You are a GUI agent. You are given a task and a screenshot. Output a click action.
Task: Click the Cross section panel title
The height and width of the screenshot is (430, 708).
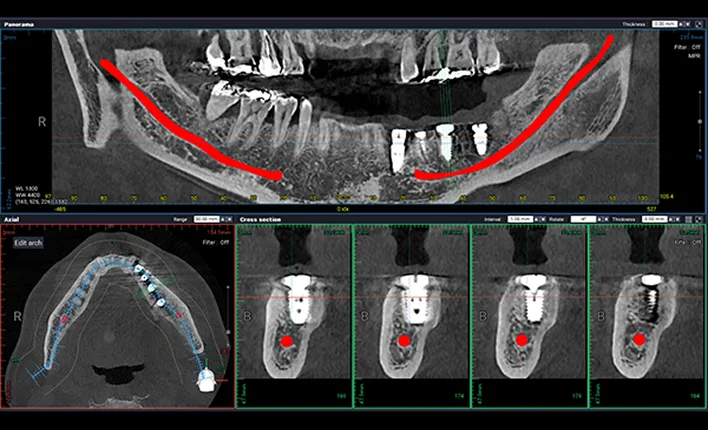(x=261, y=220)
